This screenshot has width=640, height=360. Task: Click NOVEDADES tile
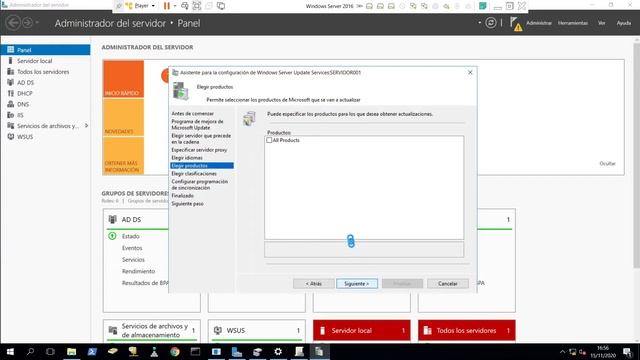pos(123,117)
